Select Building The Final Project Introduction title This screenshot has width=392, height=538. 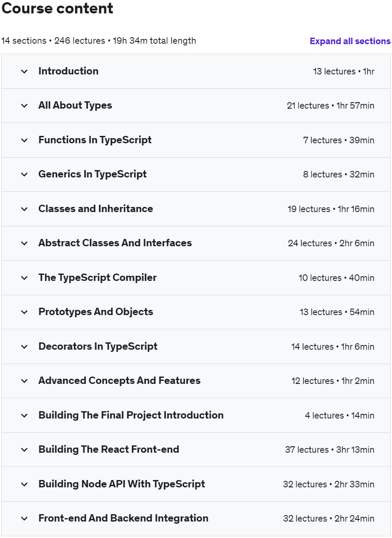point(131,415)
